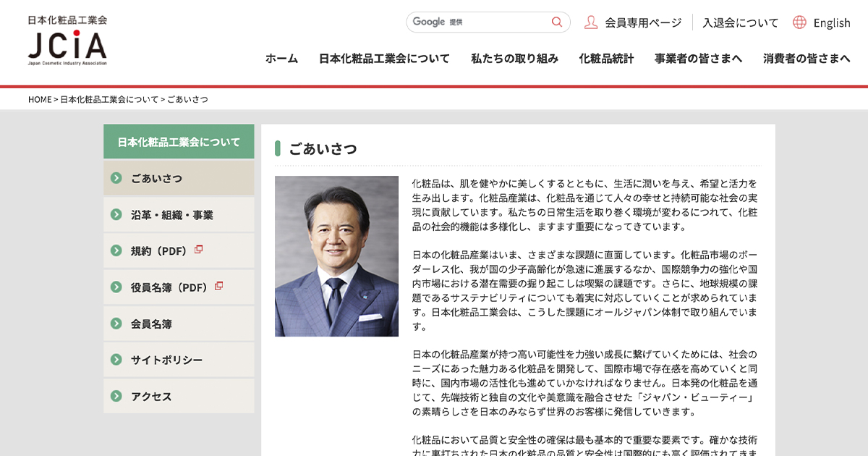Click the external link icon next to 役員名簿（PDF）
This screenshot has height=456, width=868.
click(x=218, y=286)
